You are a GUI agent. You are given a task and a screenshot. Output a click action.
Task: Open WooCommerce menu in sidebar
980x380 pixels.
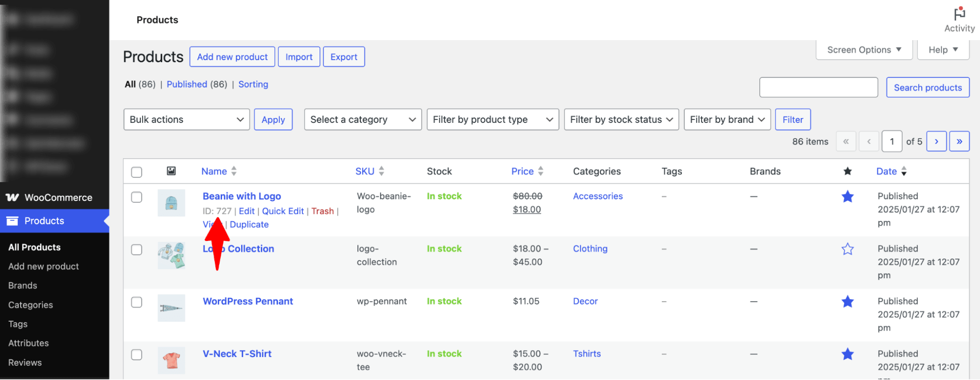pyautogui.click(x=54, y=197)
